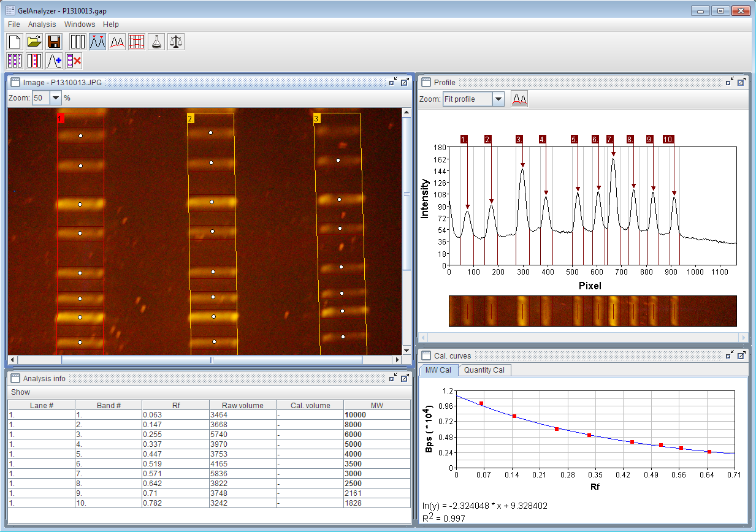The image size is (756, 532).
Task: Select the MW Cal tab
Action: pyautogui.click(x=439, y=370)
